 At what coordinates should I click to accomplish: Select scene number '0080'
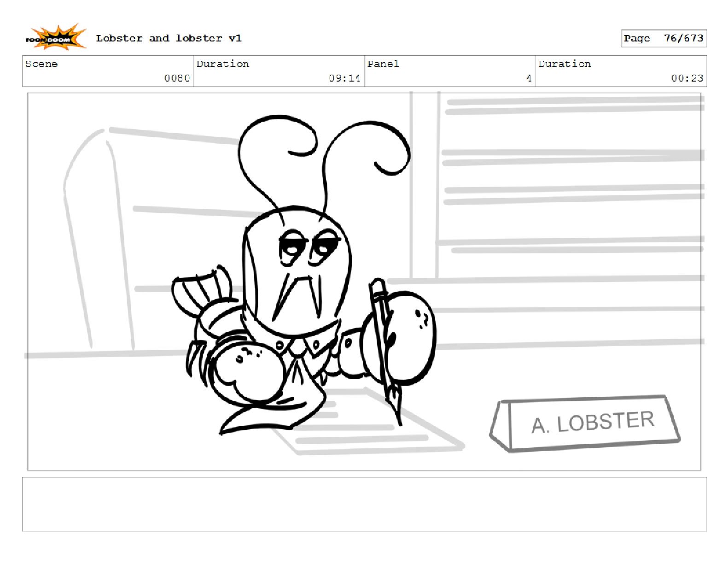[177, 78]
